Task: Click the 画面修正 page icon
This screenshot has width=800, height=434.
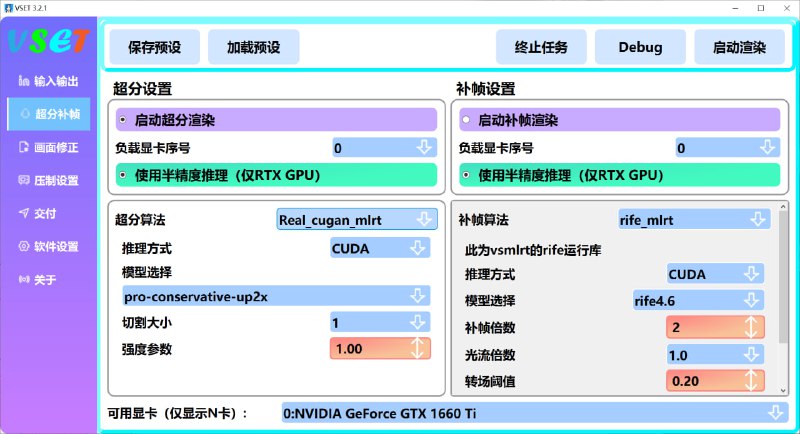Action: [23, 147]
